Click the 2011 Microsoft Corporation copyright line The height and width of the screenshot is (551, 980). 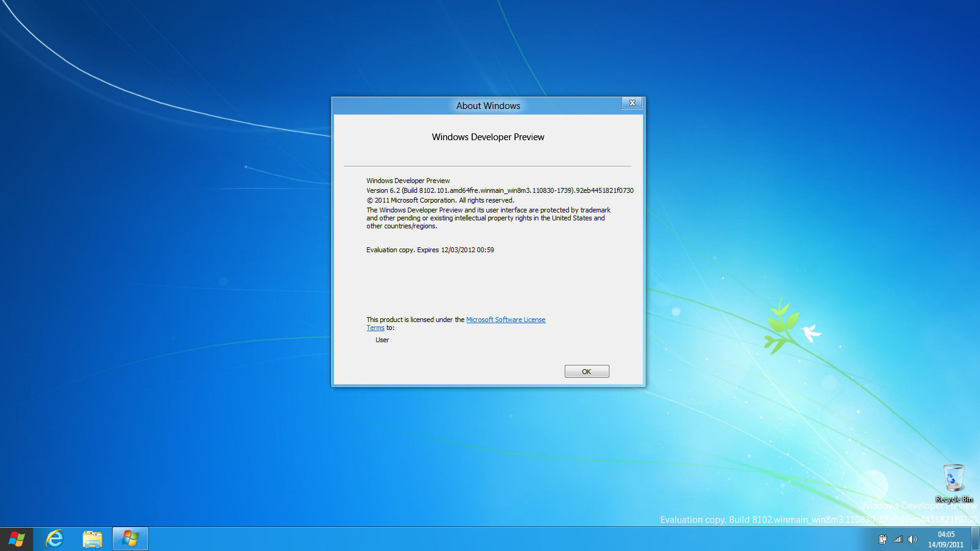[440, 200]
